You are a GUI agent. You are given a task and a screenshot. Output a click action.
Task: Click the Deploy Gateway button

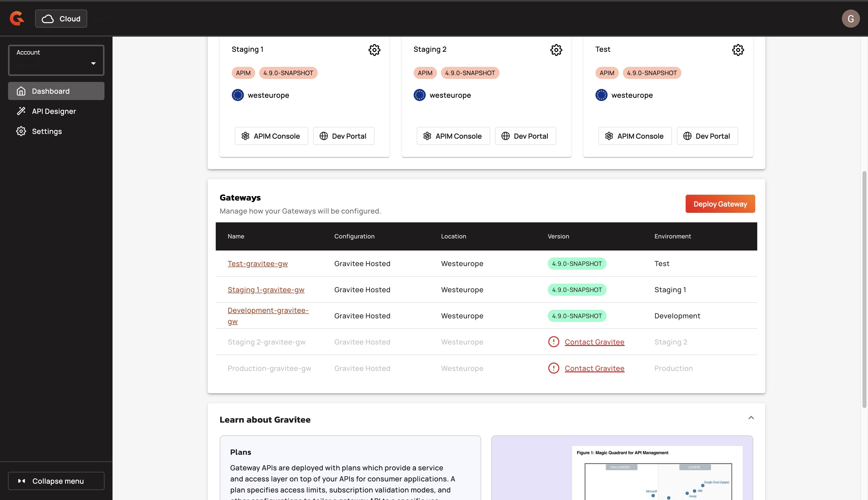click(720, 204)
